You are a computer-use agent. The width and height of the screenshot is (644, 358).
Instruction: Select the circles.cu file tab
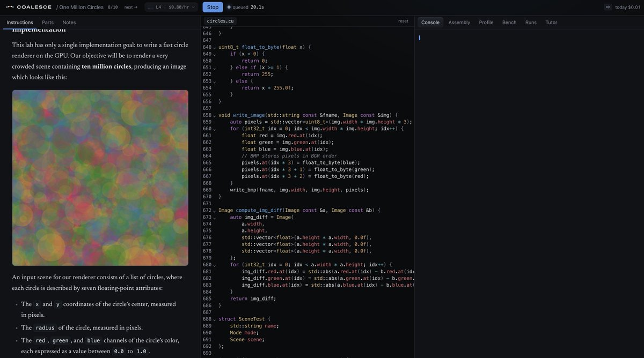click(x=220, y=21)
